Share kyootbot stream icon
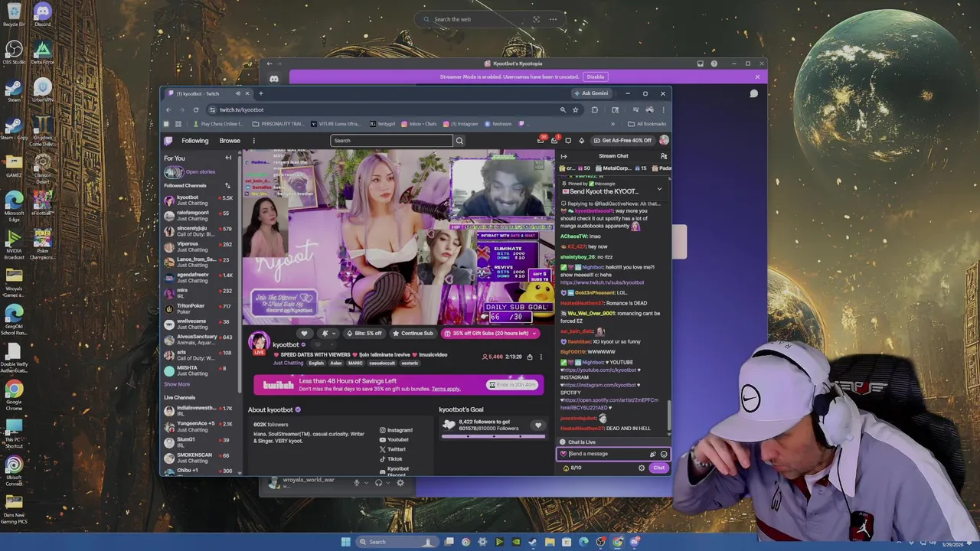The width and height of the screenshot is (980, 551). pos(530,357)
